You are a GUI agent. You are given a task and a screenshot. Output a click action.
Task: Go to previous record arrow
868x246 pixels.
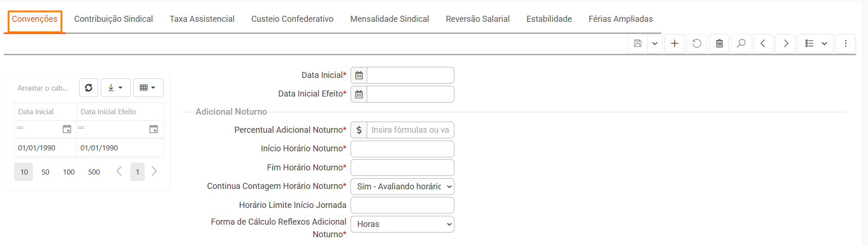coord(763,43)
